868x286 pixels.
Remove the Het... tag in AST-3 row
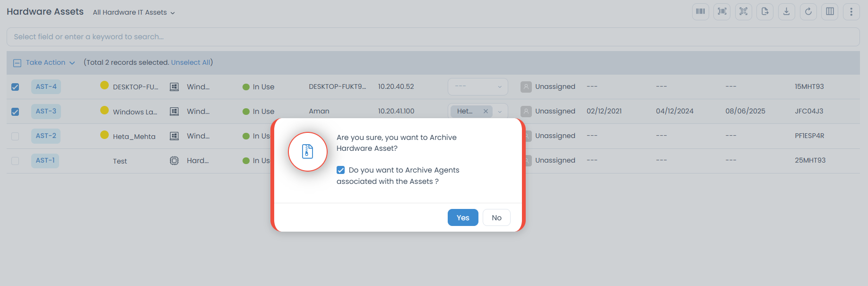(x=486, y=111)
